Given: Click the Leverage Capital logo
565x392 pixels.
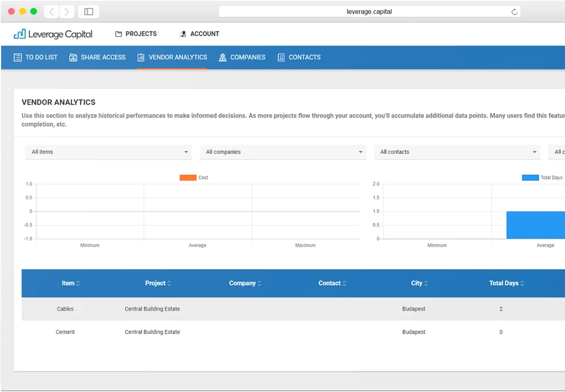Looking at the screenshot, I should point(53,34).
